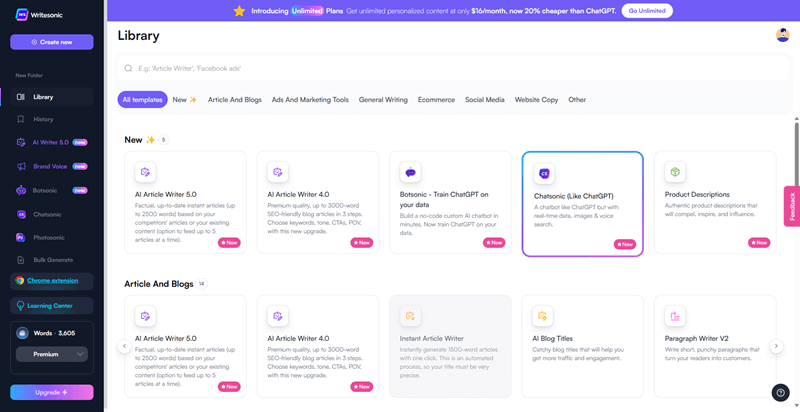Click the Paragraph Writer V2 card icon
The height and width of the screenshot is (412, 800).
click(x=675, y=316)
